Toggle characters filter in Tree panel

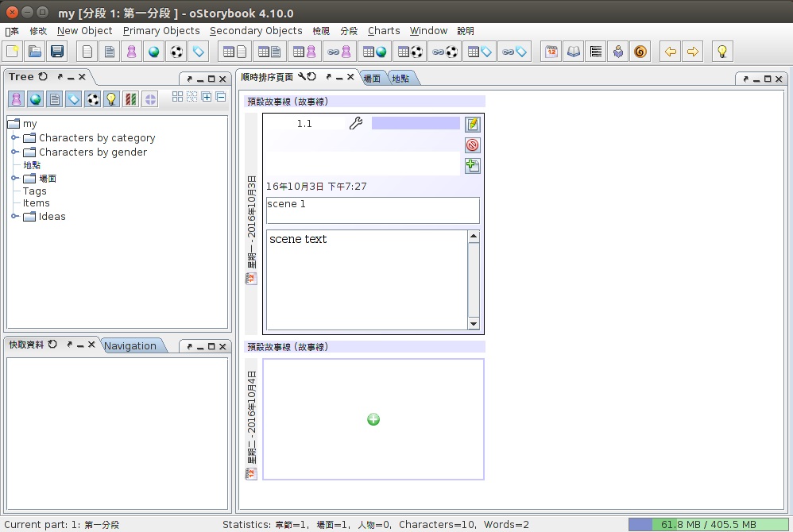pos(16,99)
